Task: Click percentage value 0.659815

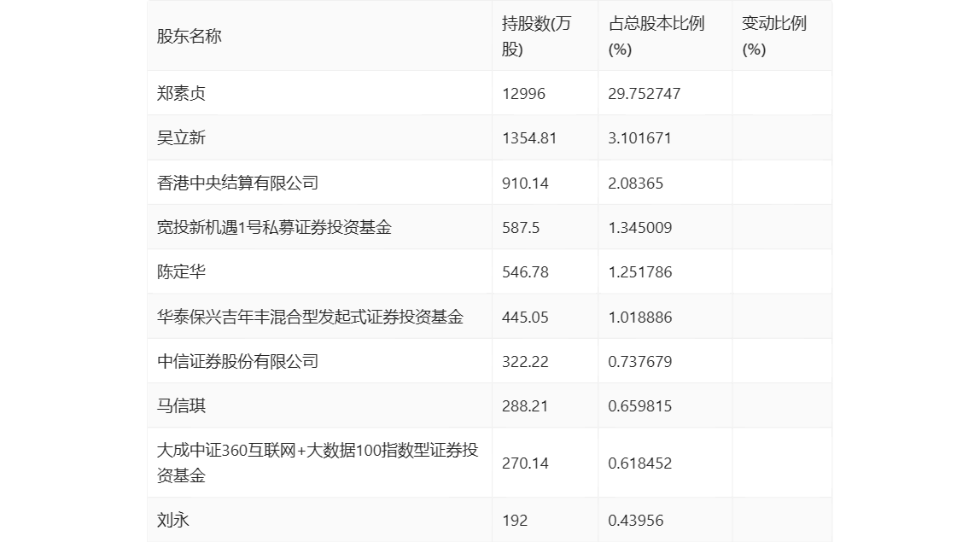Action: pos(640,406)
